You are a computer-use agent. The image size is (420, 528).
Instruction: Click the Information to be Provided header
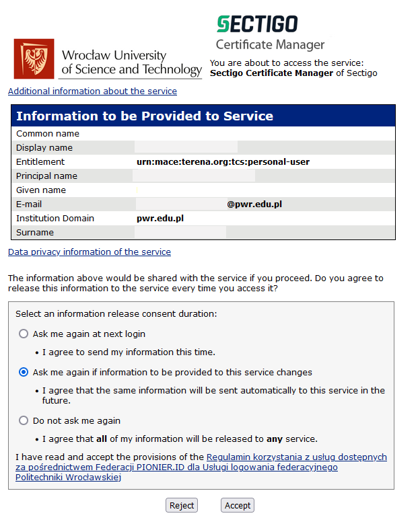[145, 116]
